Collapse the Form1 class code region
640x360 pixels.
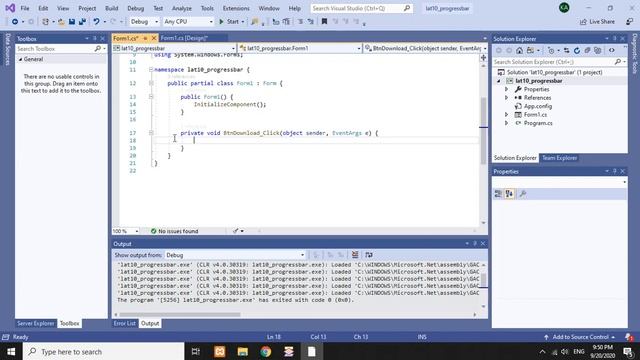click(151, 83)
